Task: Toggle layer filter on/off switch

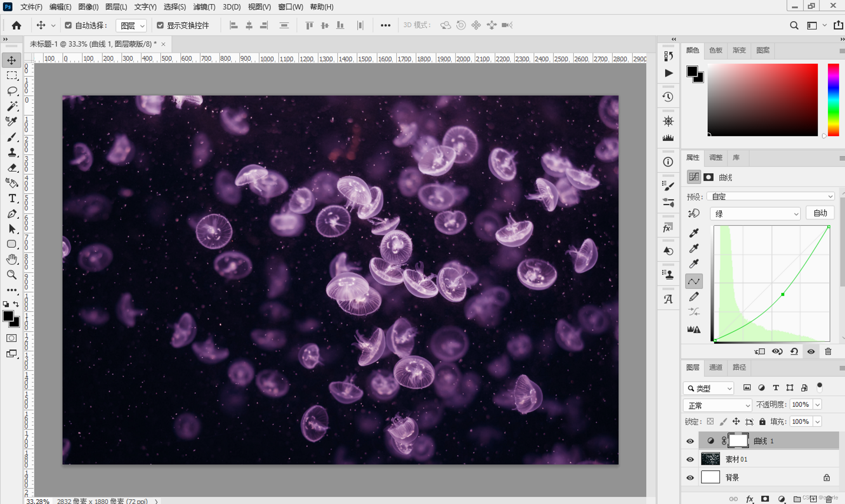Action: tap(820, 387)
